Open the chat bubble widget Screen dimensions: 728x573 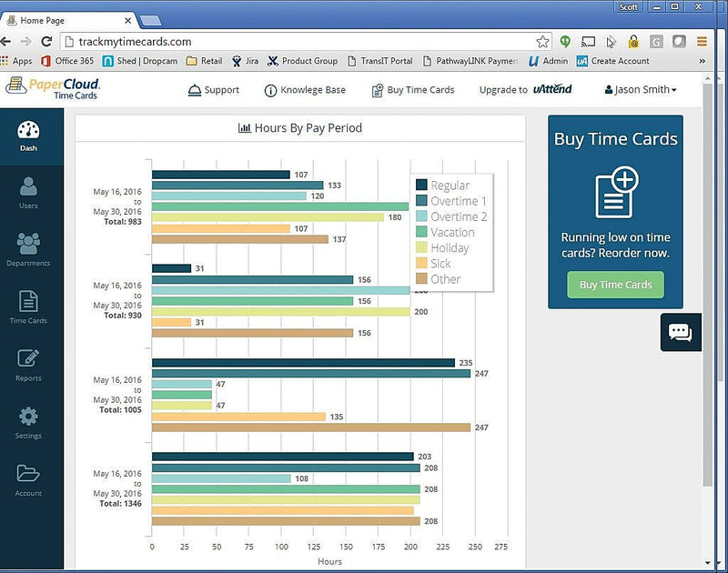680,332
